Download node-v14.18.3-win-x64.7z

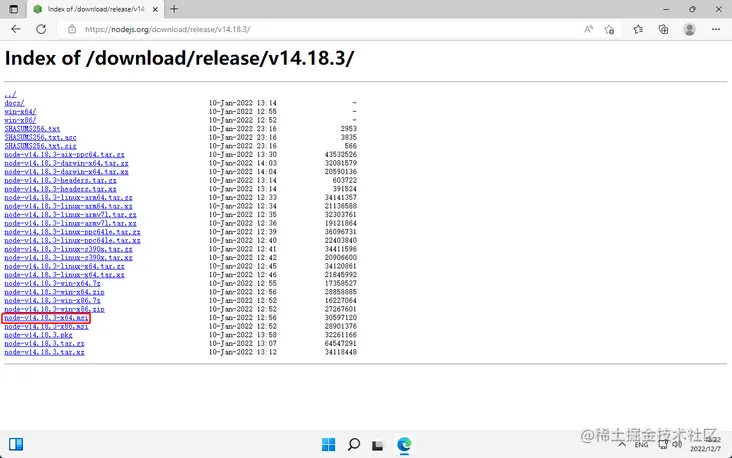point(52,283)
